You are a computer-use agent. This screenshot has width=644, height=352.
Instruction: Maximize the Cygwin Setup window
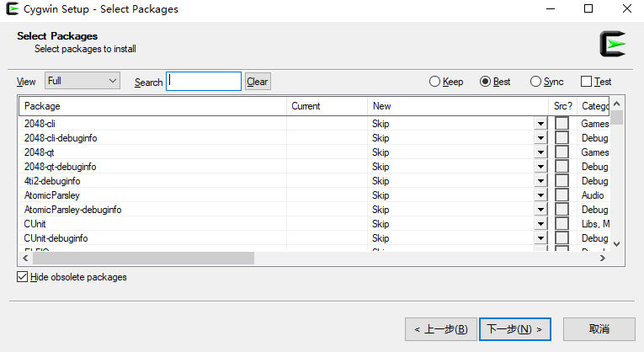[x=588, y=8]
